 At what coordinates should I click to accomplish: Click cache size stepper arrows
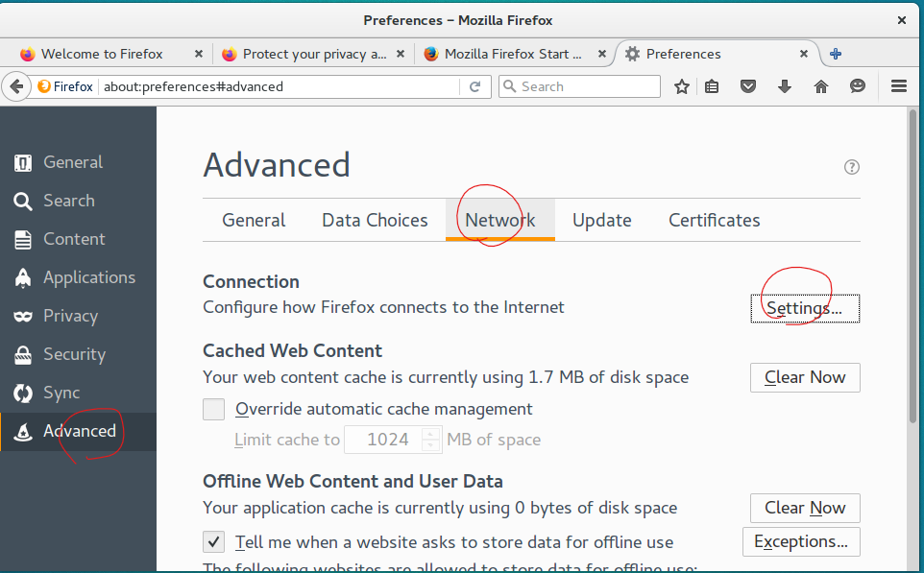tap(430, 440)
